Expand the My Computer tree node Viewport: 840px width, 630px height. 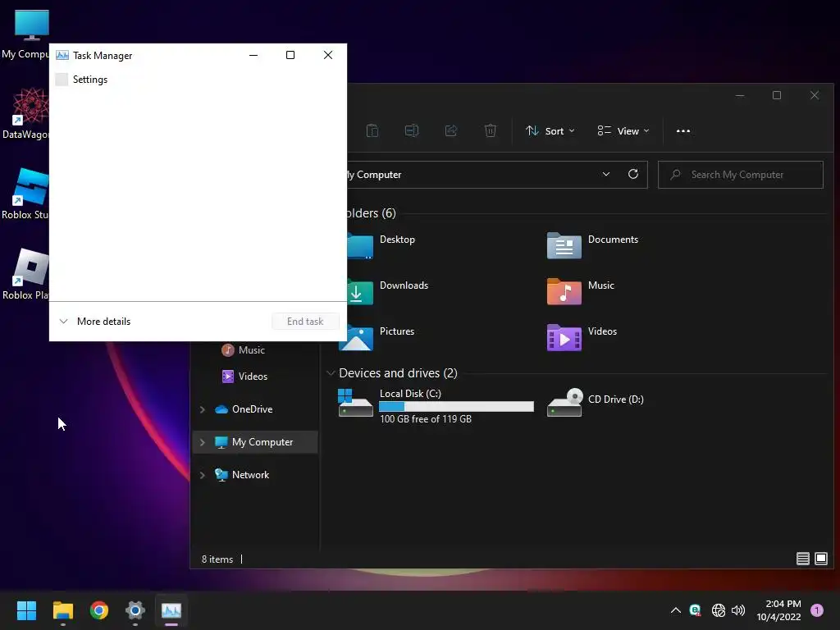202,442
